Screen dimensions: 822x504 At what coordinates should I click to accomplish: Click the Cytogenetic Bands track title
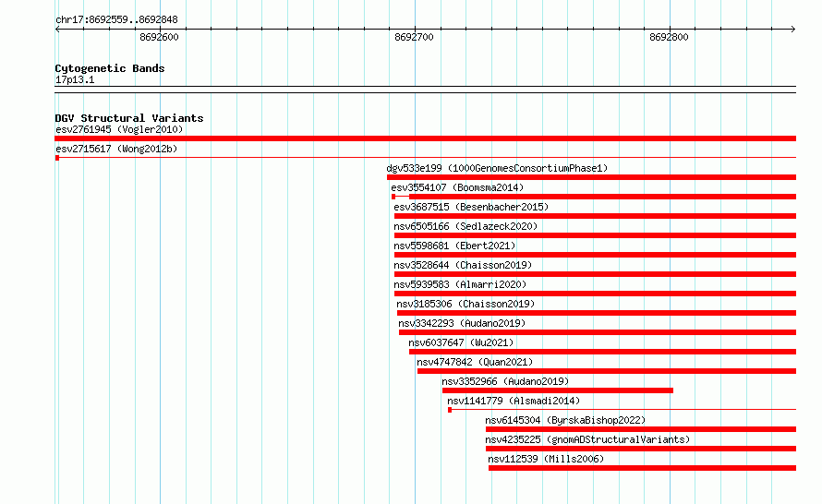pos(110,68)
